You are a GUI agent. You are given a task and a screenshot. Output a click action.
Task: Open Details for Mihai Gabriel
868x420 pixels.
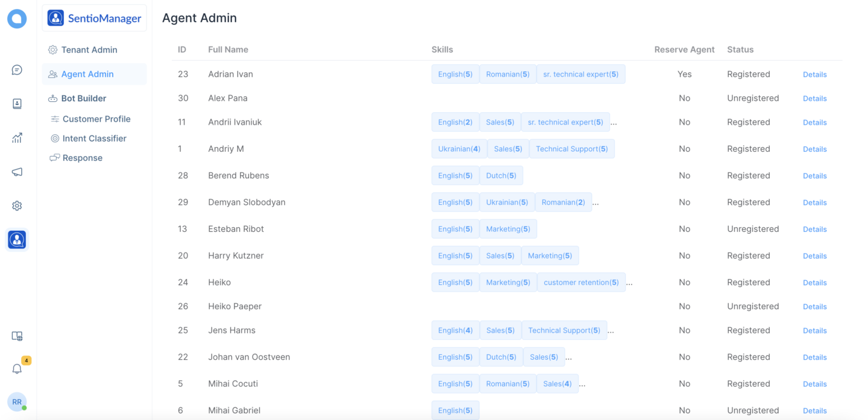[814, 411]
